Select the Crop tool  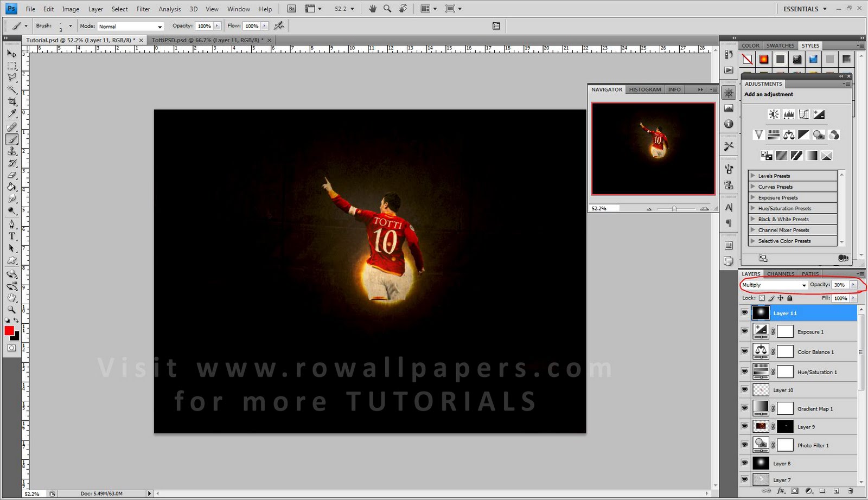[11, 101]
